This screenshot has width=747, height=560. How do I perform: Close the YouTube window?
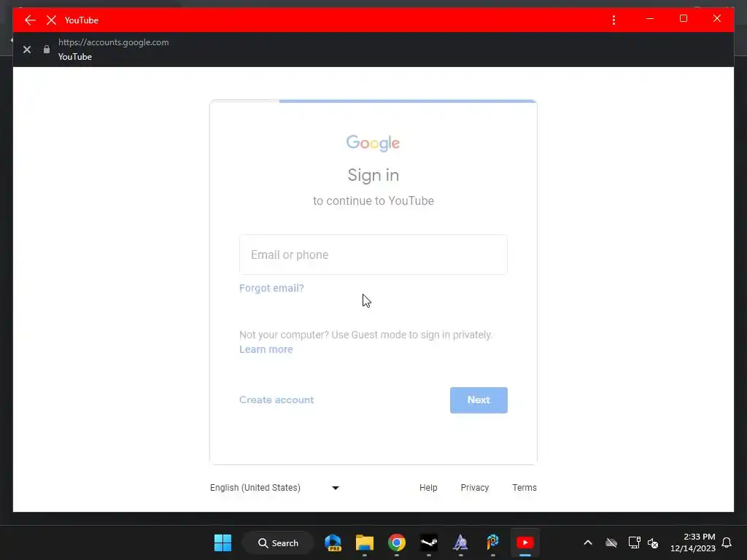[x=716, y=18]
